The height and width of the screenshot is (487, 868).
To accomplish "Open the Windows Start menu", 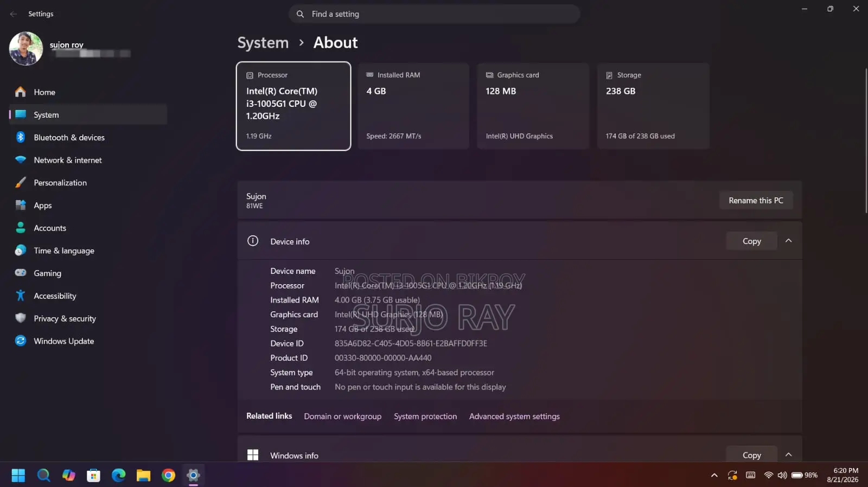I will pos(18,476).
